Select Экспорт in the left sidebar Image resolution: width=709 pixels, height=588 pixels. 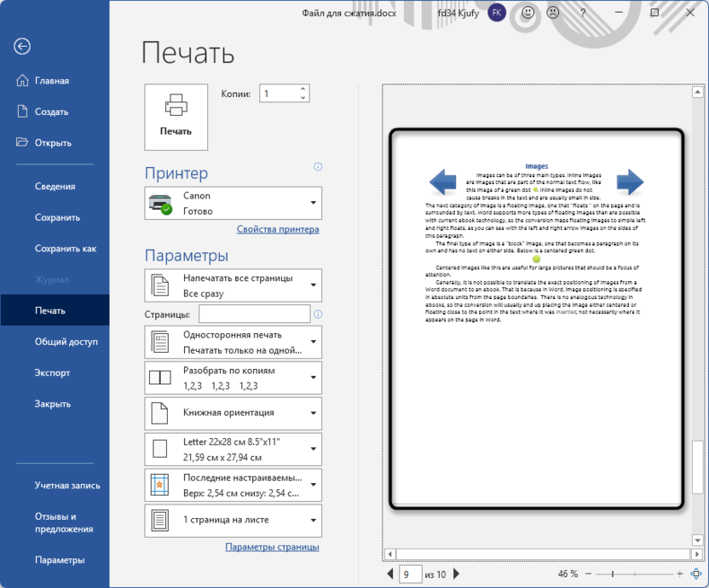tap(52, 372)
